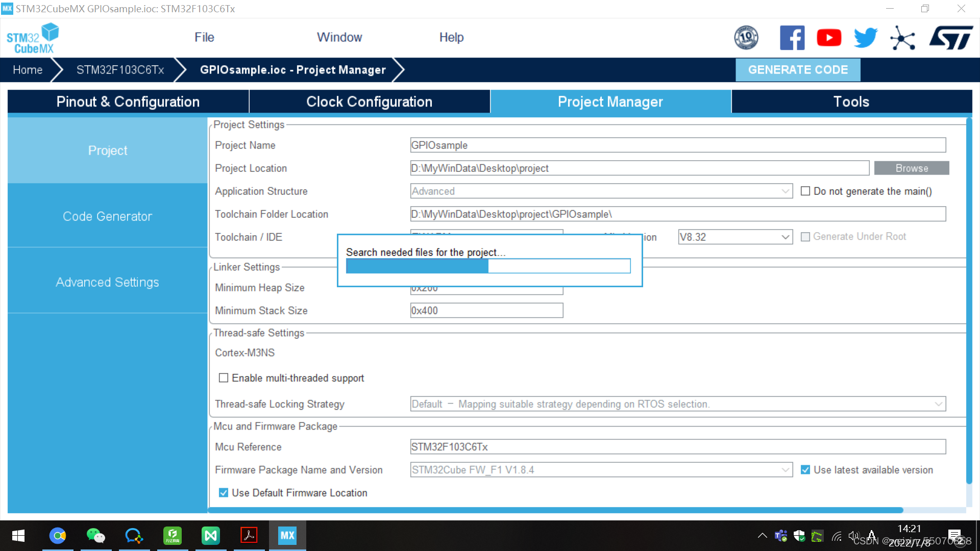Click the STM32CubeMX logo
This screenshot has height=551, width=980.
click(x=33, y=38)
